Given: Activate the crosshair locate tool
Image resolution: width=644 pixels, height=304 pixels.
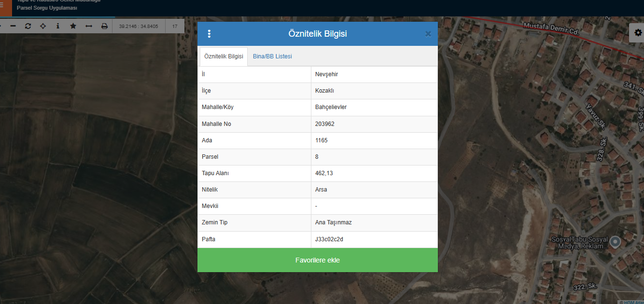Looking at the screenshot, I should point(43,26).
